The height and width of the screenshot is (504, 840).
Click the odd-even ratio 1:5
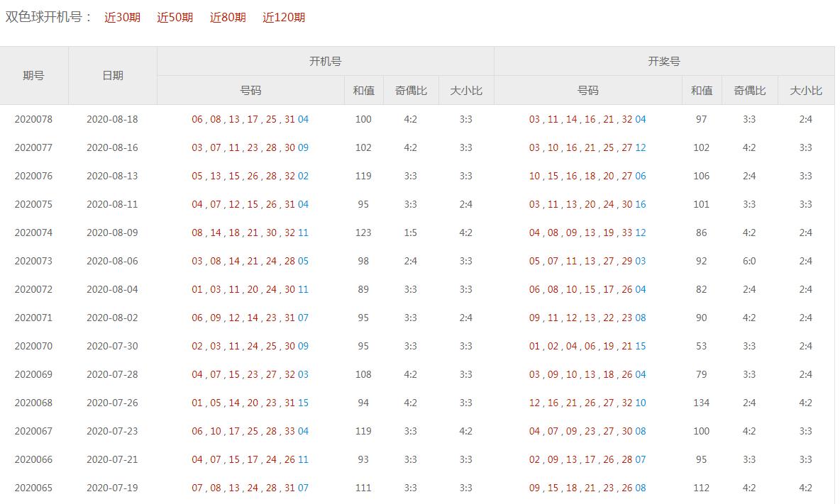point(410,233)
